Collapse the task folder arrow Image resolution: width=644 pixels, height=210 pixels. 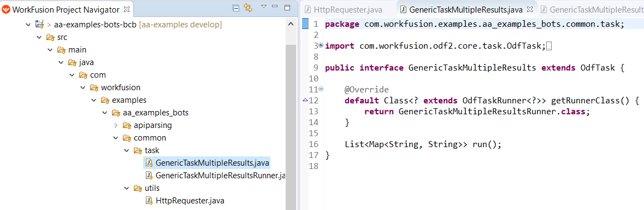point(127,151)
